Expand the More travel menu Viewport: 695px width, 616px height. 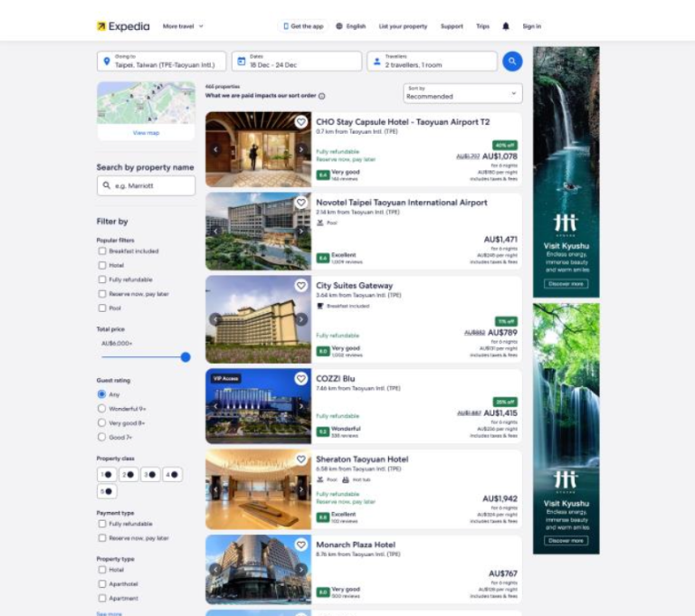click(x=183, y=26)
